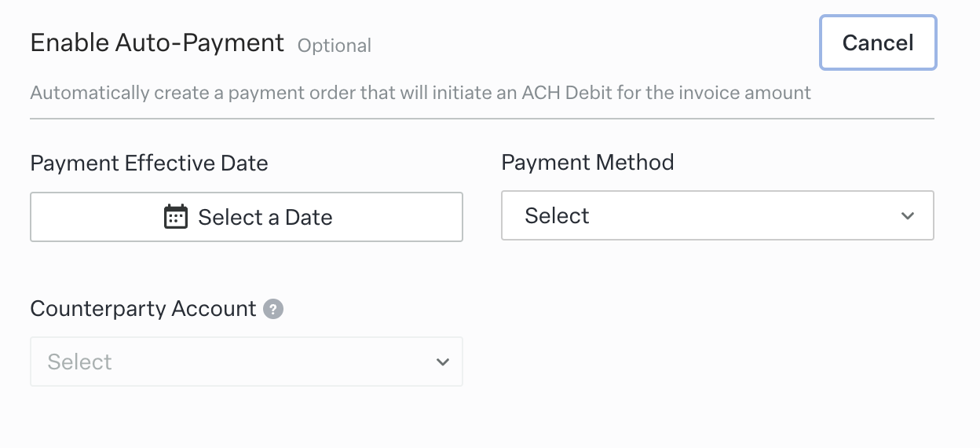Click the Counterparty Account chevron arrow
Viewport: 980px width, 448px height.
(443, 362)
